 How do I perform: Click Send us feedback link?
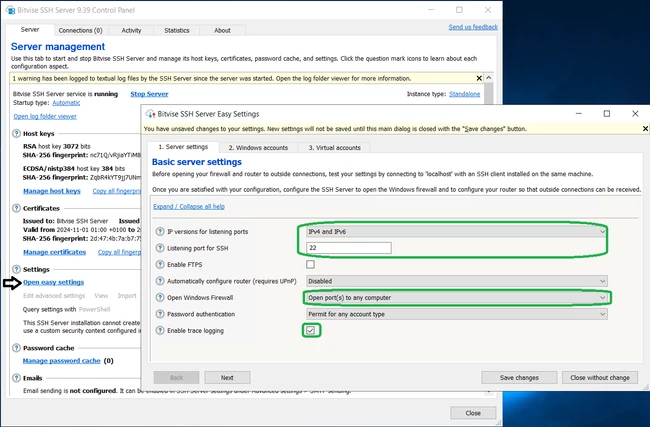pyautogui.click(x=473, y=27)
